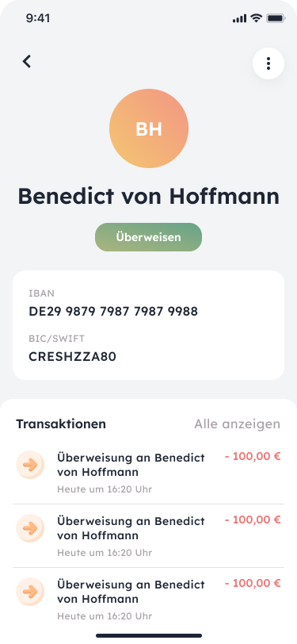This screenshot has height=644, width=297.
Task: Tap the Transaktionen section heading
Action: point(61,424)
